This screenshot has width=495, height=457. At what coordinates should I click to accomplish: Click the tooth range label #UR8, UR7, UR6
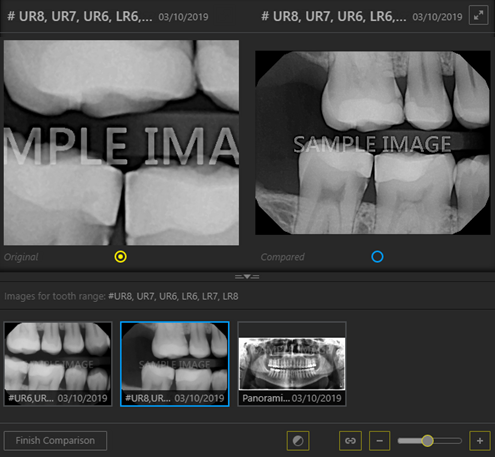point(173,296)
